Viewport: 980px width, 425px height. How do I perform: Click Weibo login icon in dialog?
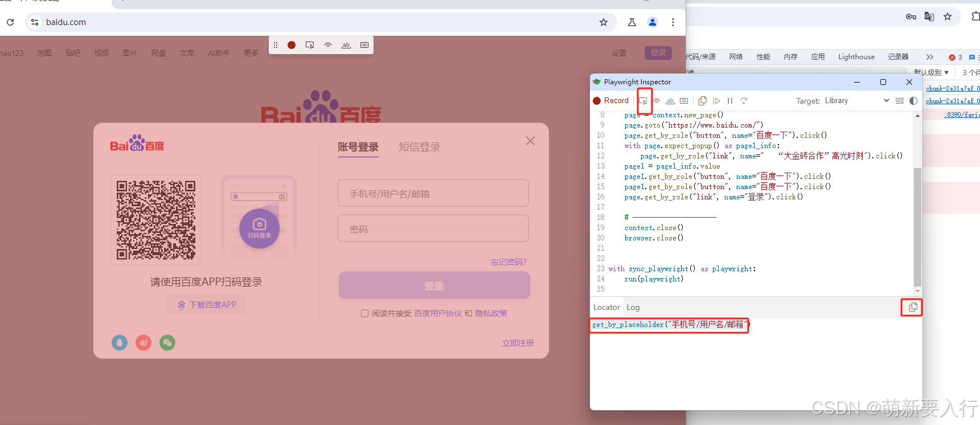(x=143, y=343)
